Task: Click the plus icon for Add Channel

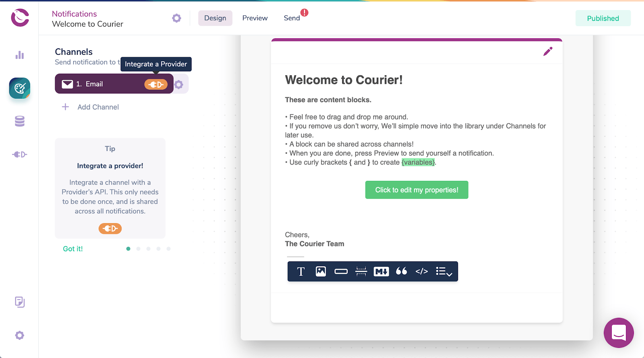Action: click(x=66, y=107)
